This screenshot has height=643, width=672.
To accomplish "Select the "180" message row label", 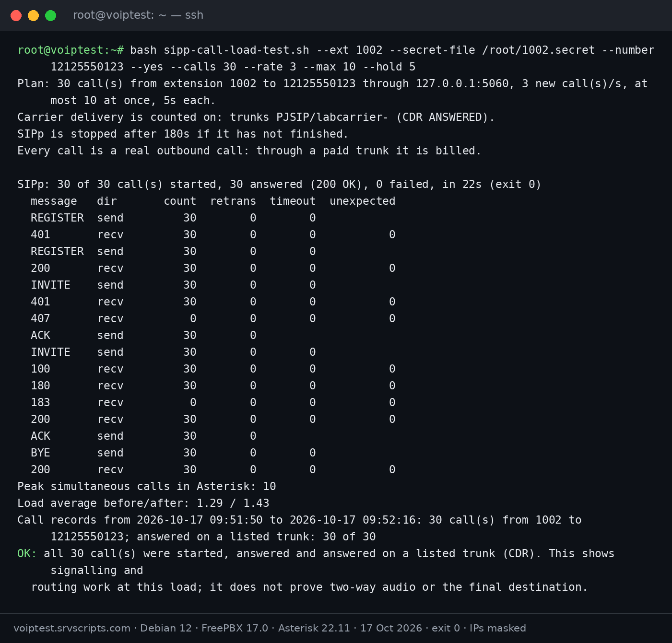I will (40, 386).
